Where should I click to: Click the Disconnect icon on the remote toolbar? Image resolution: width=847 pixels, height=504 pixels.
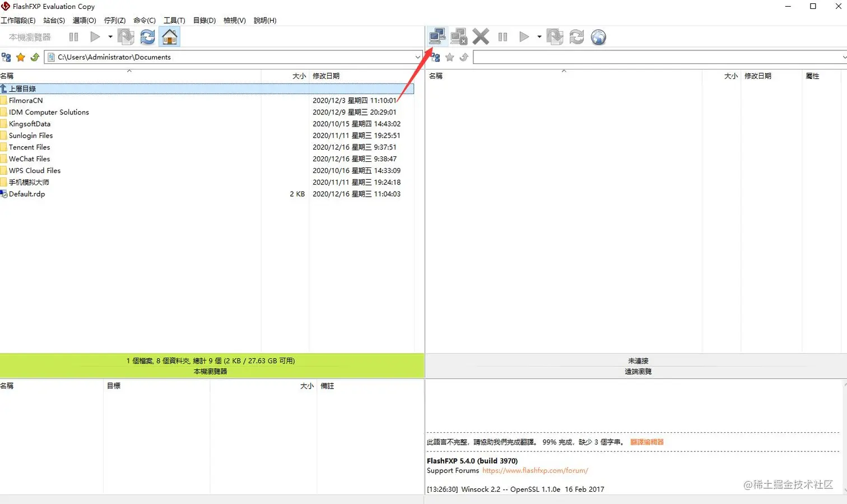459,37
